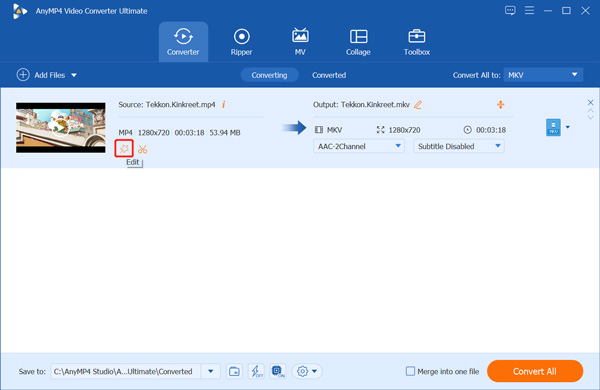The image size is (600, 390).
Task: Toggle the lightning acceleration OFF button
Action: pyautogui.click(x=256, y=371)
